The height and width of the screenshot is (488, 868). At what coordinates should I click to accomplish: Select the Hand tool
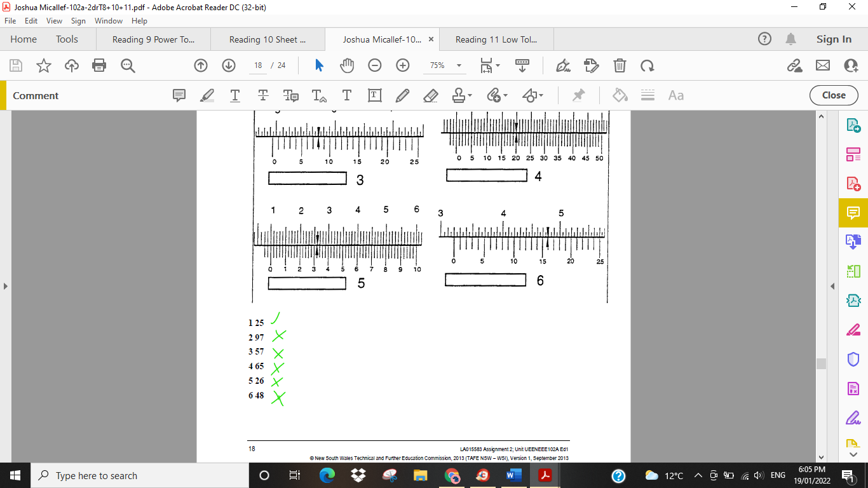click(x=346, y=65)
